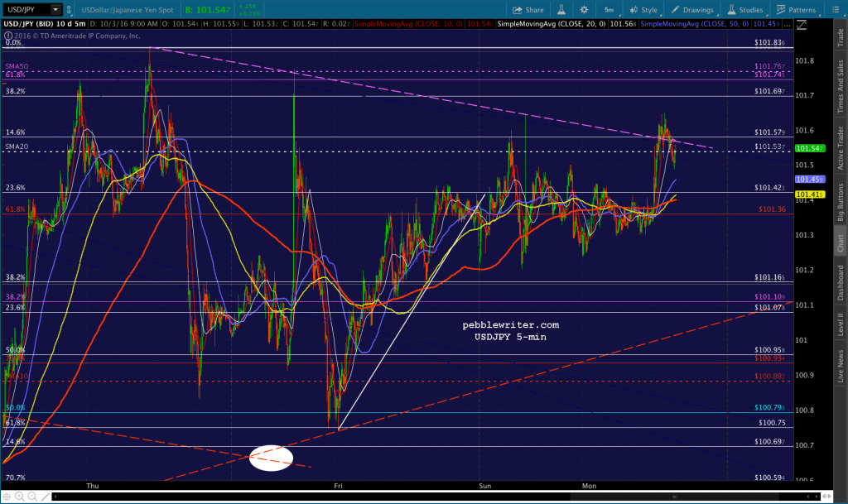Click the red SimpleMovingAvg (CLOSE, 10, 0) label
This screenshot has width=848, height=504.
(408, 24)
